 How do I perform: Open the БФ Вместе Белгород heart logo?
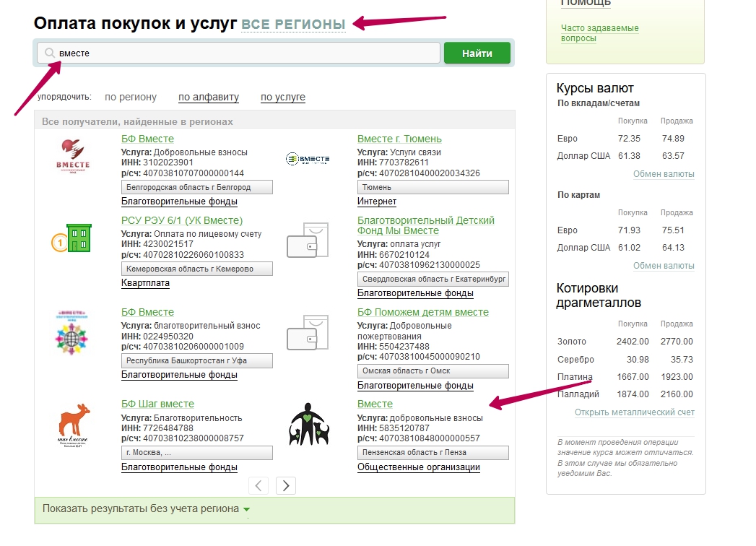pyautogui.click(x=73, y=158)
